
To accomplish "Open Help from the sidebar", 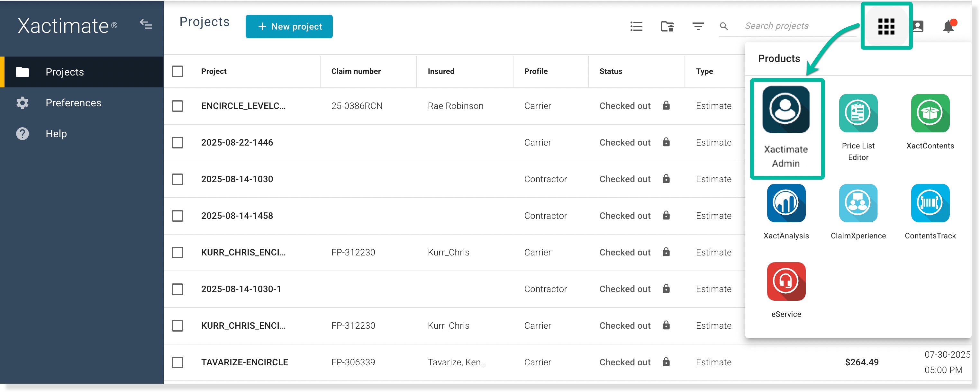I will pyautogui.click(x=56, y=134).
